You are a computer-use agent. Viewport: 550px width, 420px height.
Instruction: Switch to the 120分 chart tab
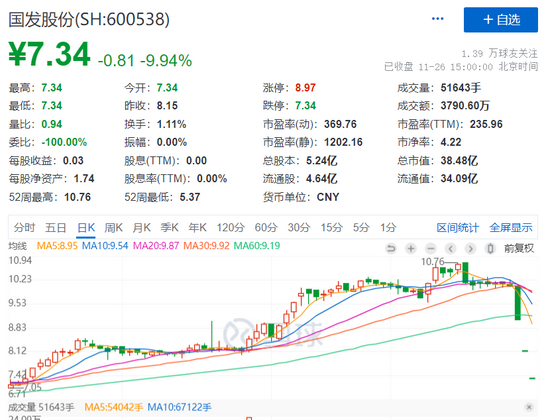click(230, 228)
